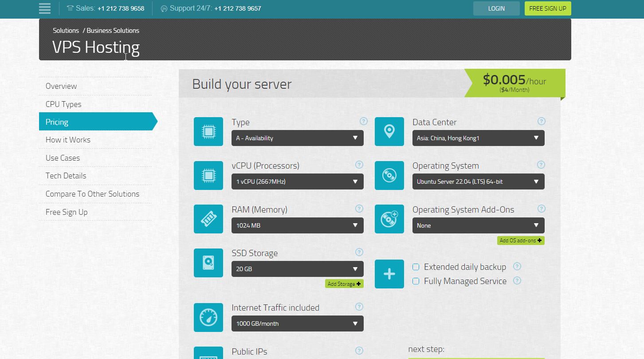644x359 pixels.
Task: Open the SSD Storage dropdown showing 20 GB
Action: [x=298, y=269]
